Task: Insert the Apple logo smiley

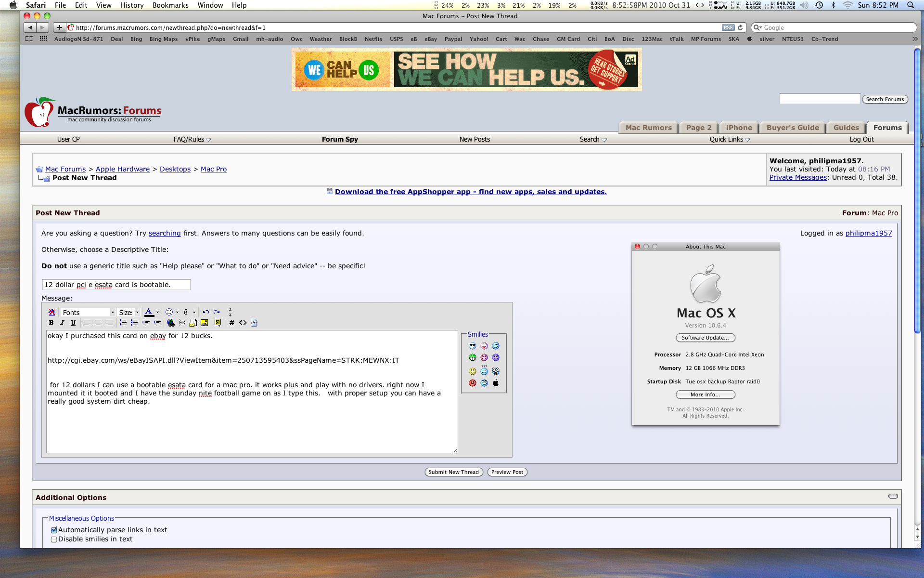Action: pos(495,383)
